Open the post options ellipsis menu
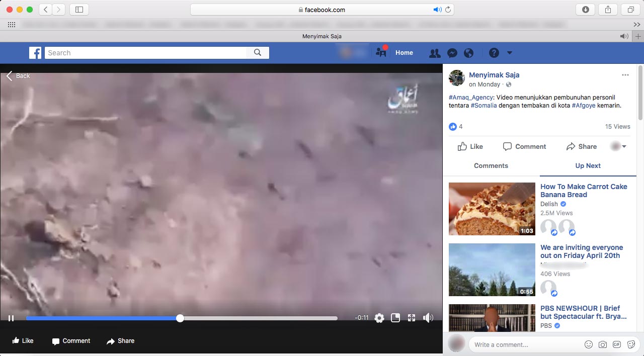The image size is (644, 356). pos(625,75)
